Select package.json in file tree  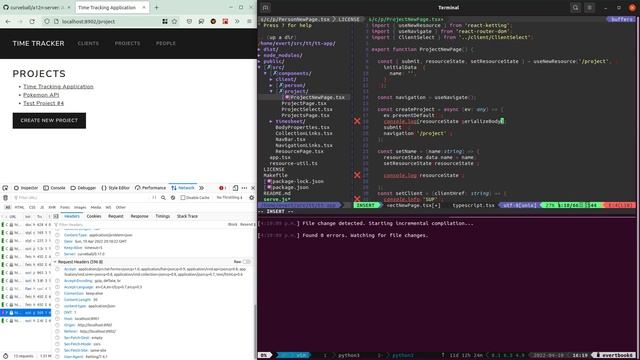click(290, 187)
